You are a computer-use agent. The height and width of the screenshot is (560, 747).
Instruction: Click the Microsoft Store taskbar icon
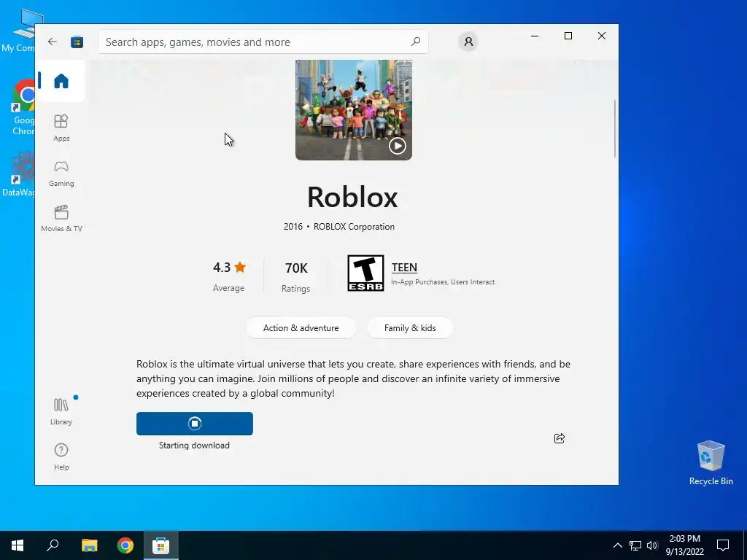point(160,545)
